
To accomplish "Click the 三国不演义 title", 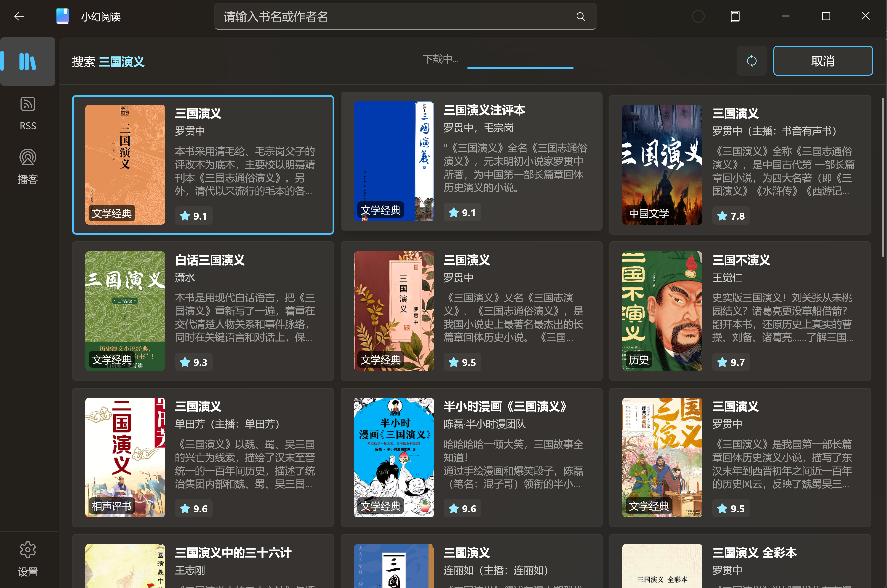I will (741, 260).
